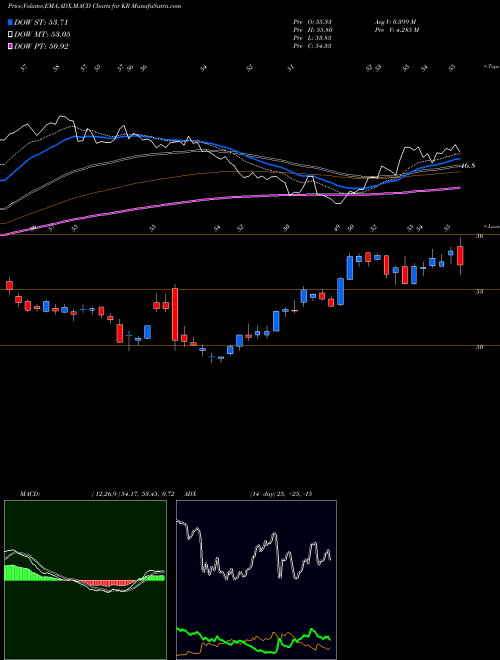Screen dimensions: 500x660
Task: Click the blue DOW ST legend swatch
Action: (11, 22)
